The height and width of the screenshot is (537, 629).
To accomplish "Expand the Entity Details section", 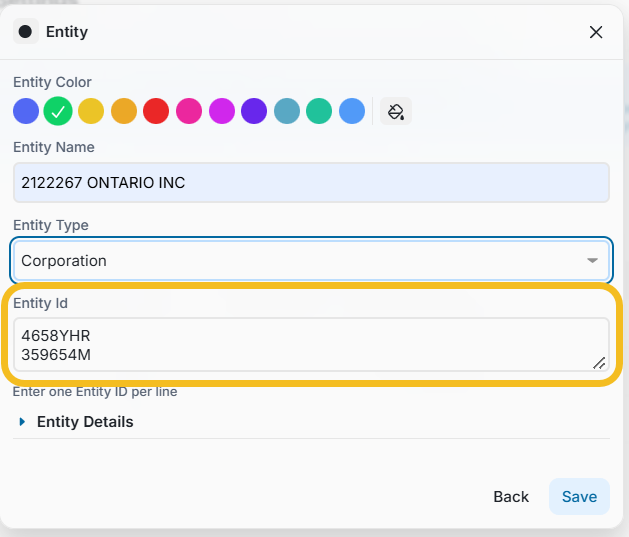I will (77, 422).
